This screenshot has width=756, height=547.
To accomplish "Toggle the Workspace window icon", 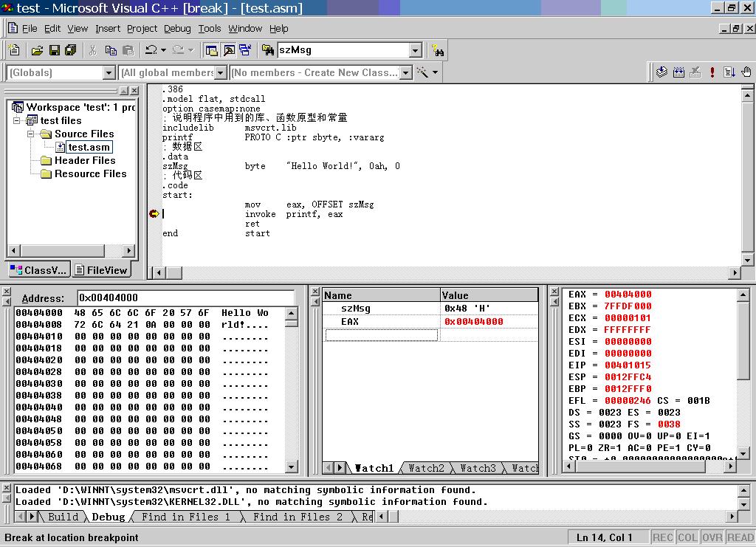I will point(211,50).
